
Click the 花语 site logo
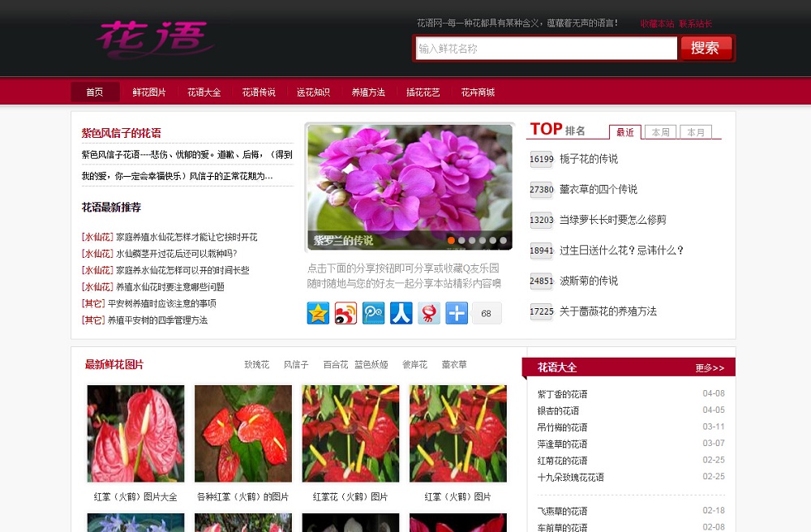[155, 39]
